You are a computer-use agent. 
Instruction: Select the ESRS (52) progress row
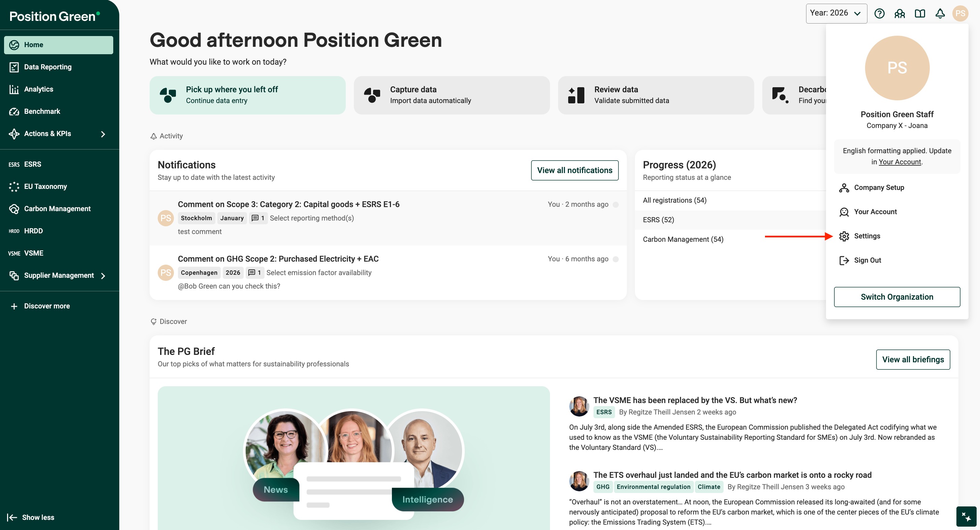730,220
